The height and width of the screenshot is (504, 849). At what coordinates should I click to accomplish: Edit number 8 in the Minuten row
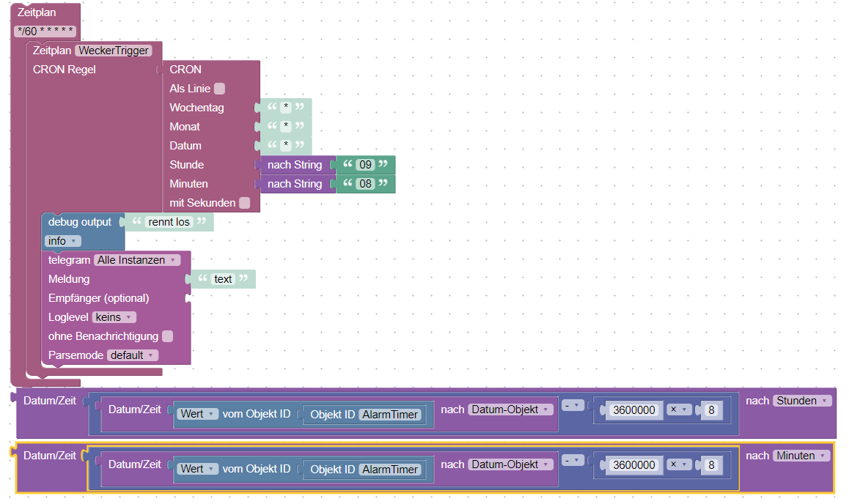pyautogui.click(x=711, y=465)
